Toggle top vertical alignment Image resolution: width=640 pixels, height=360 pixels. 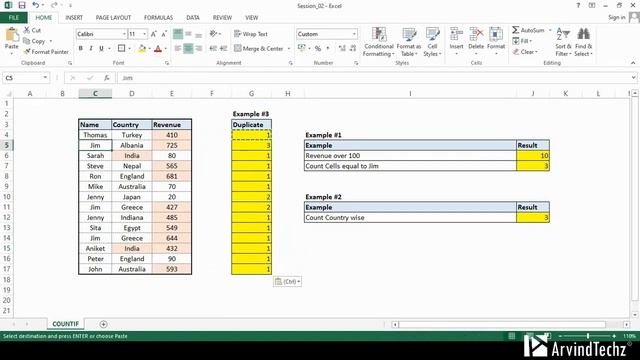coord(178,34)
